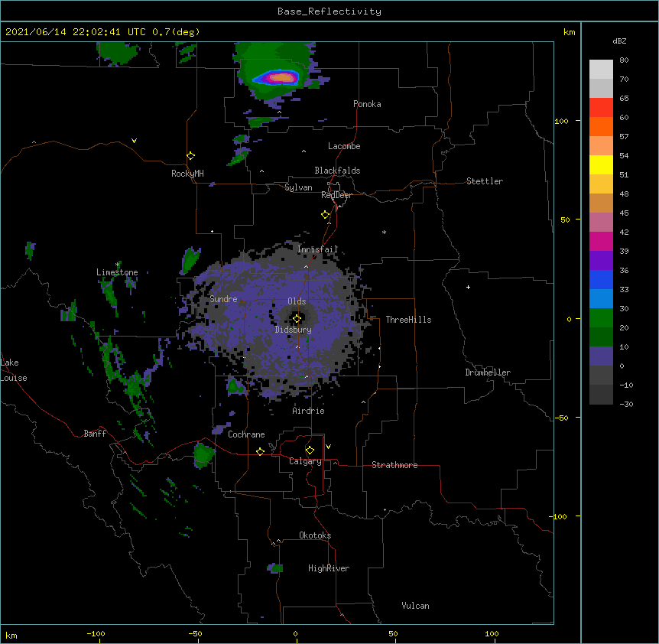This screenshot has width=659, height=644.
Task: Click the Drumheller label
Action: click(488, 372)
